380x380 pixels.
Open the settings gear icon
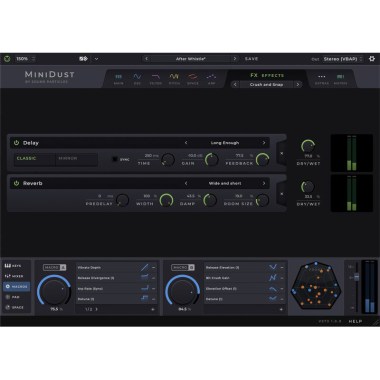(372, 59)
